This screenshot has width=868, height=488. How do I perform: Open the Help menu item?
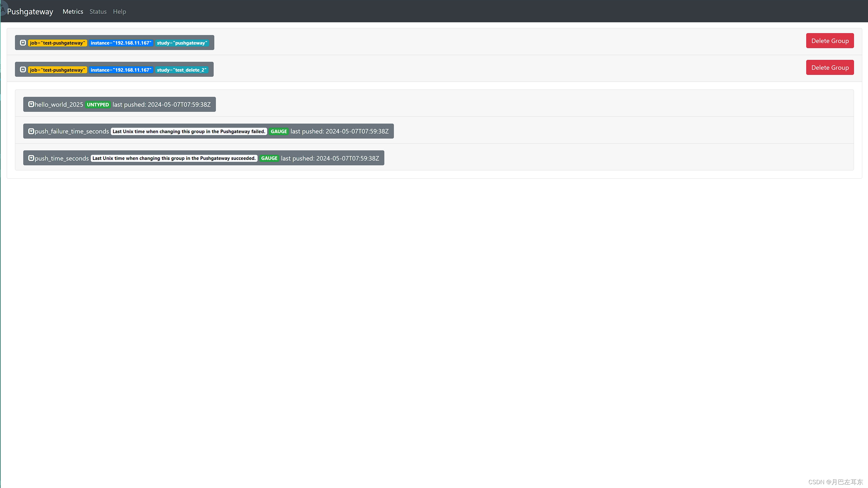pyautogui.click(x=119, y=11)
